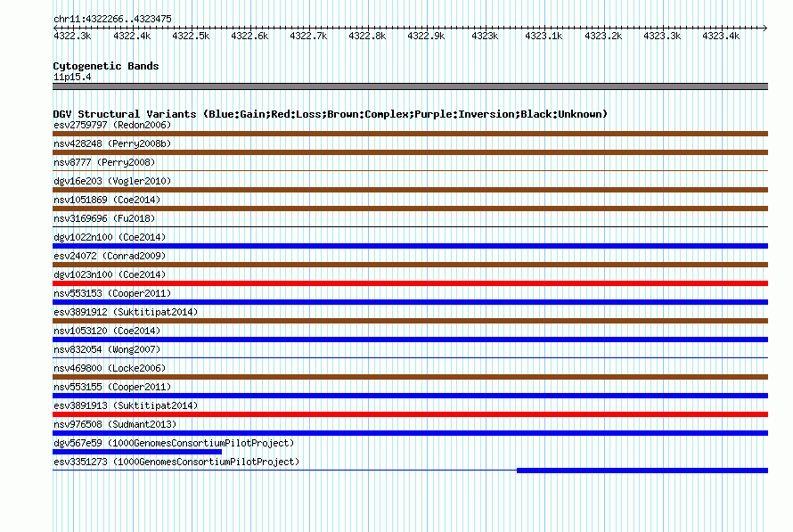The image size is (793, 532).
Task: Click the thick blue segment of esv3351273
Action: coord(642,471)
